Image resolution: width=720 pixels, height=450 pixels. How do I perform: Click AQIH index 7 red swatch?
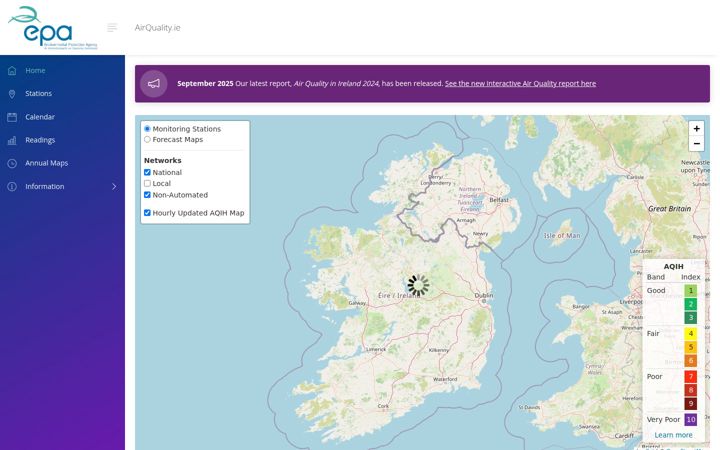691,377
